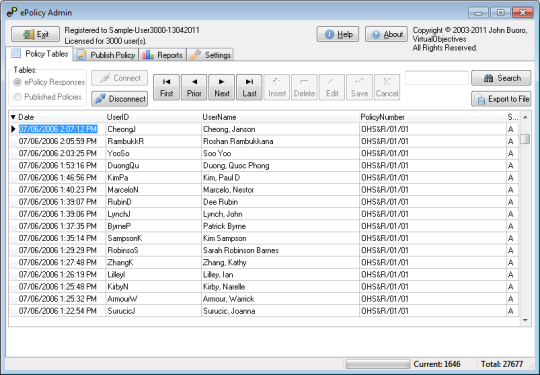This screenshot has width=540, height=375.
Task: Go to the First record
Action: [x=166, y=87]
